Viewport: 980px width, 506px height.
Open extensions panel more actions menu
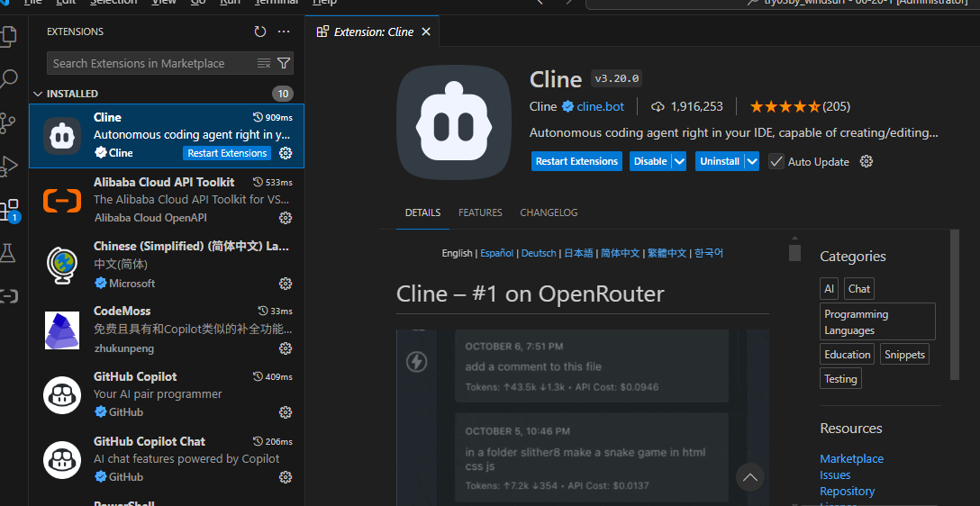tap(284, 32)
